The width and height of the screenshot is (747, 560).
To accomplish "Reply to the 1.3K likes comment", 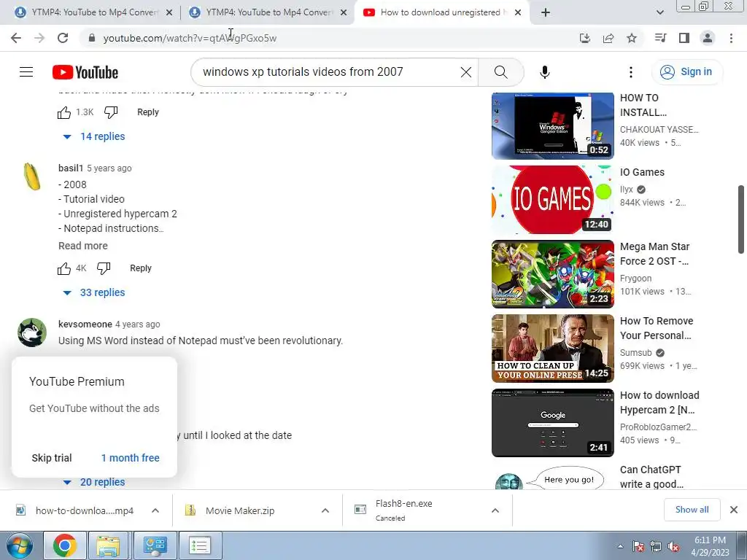I will point(147,112).
